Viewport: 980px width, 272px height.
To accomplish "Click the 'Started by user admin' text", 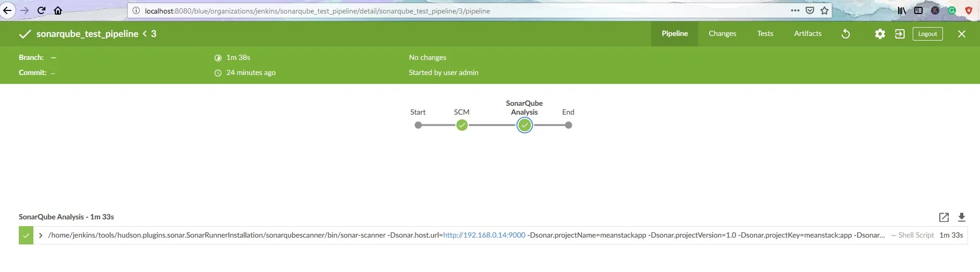I will click(444, 72).
